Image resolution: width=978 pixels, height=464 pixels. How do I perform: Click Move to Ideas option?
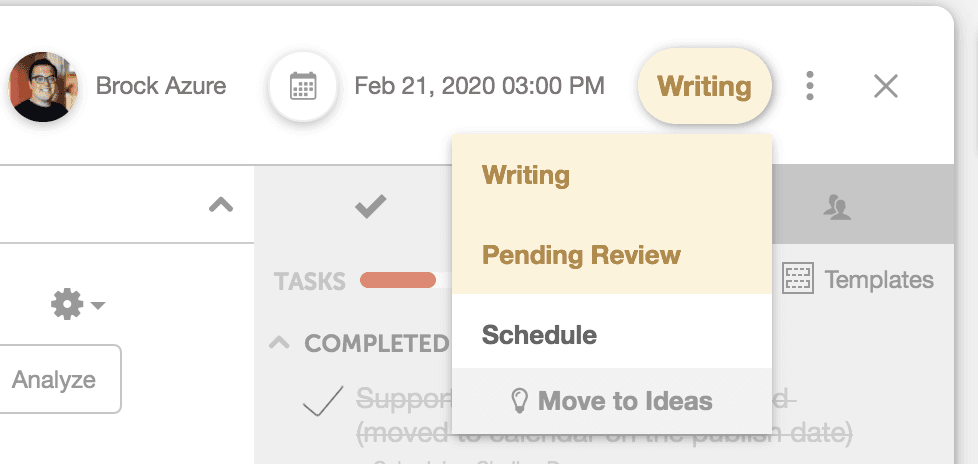tap(612, 400)
